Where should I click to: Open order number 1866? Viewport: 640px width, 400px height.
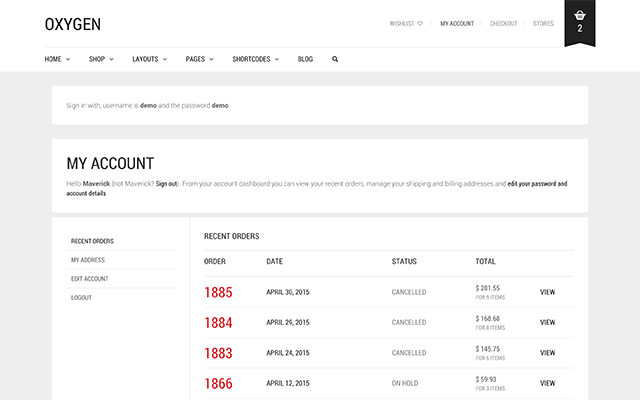pyautogui.click(x=218, y=384)
